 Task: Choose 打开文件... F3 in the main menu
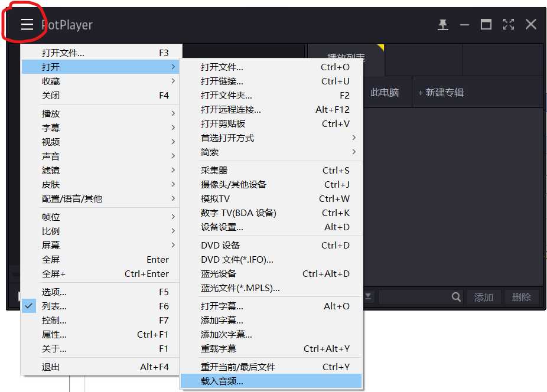pos(100,53)
